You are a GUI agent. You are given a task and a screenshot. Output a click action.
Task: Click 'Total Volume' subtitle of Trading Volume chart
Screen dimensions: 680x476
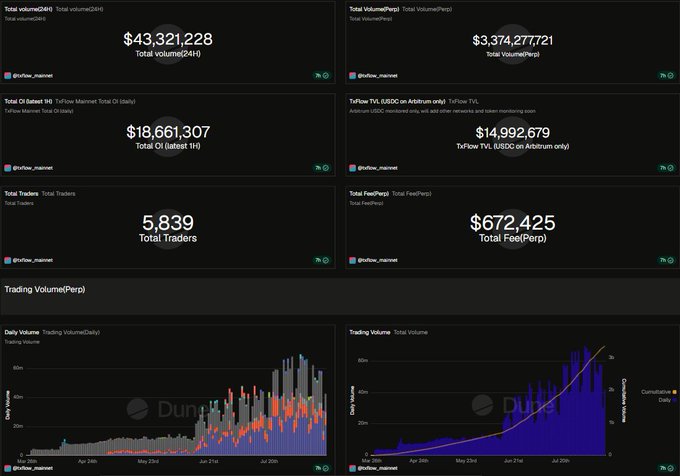point(411,333)
